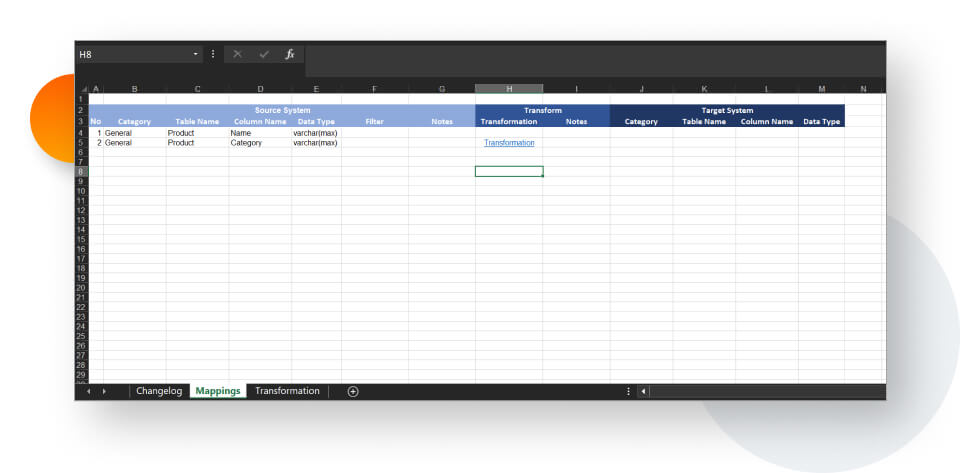Select column H header
This screenshot has height=473, width=960.
pyautogui.click(x=509, y=89)
